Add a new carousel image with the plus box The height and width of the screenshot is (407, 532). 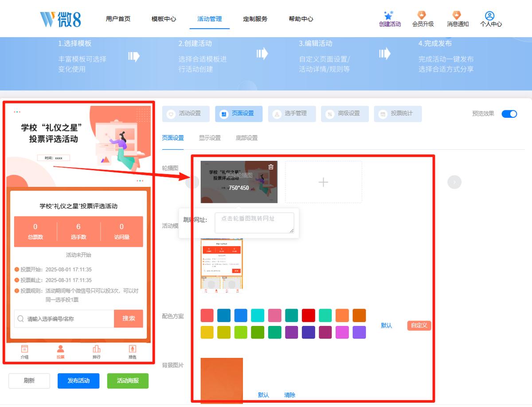point(324,182)
